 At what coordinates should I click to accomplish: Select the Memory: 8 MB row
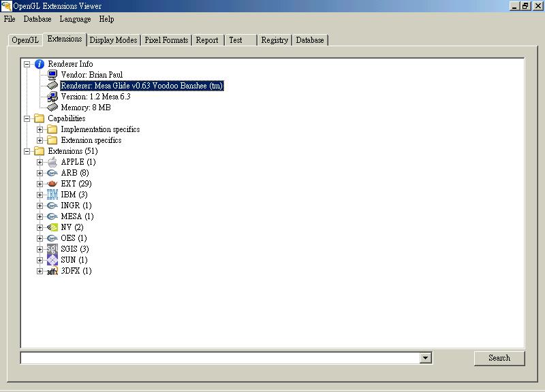tap(86, 108)
